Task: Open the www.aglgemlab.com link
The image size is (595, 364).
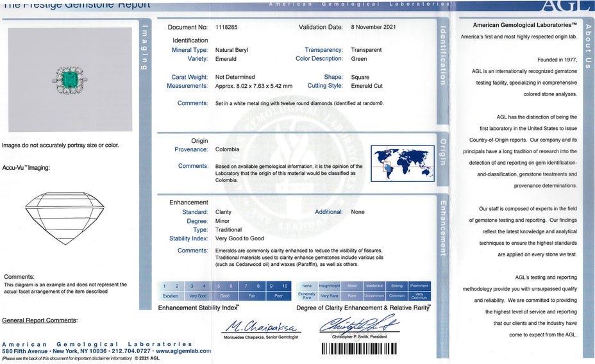Action: (183, 351)
